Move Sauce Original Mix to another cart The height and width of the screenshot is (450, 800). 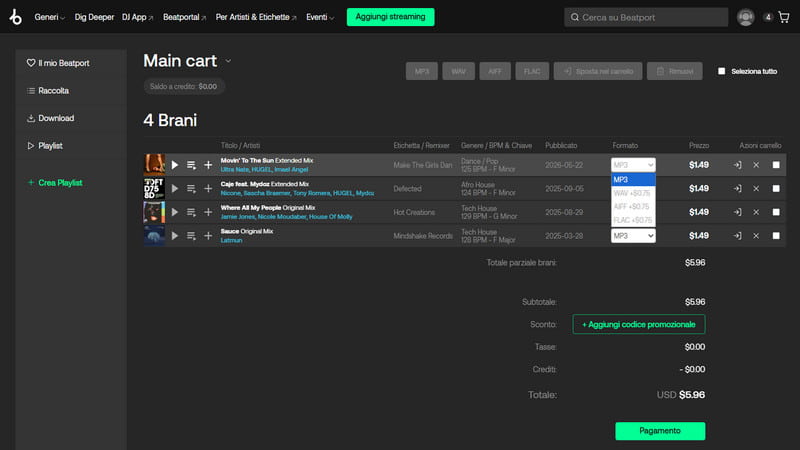pyautogui.click(x=738, y=236)
